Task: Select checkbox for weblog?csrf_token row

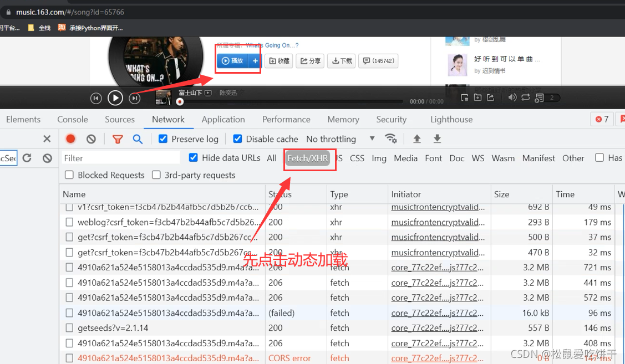Action: point(69,222)
